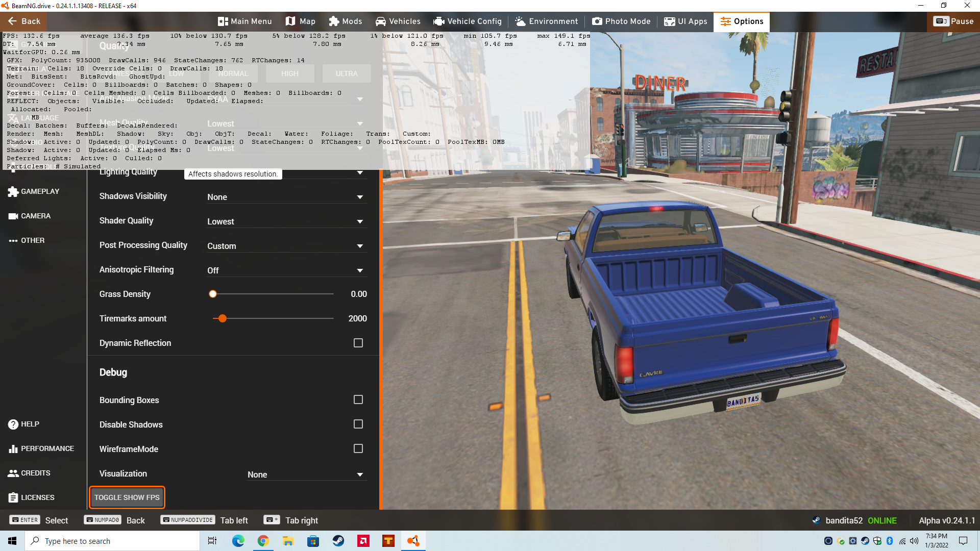Click the Bluetooth tray icon
This screenshot has width=980, height=551.
[890, 541]
